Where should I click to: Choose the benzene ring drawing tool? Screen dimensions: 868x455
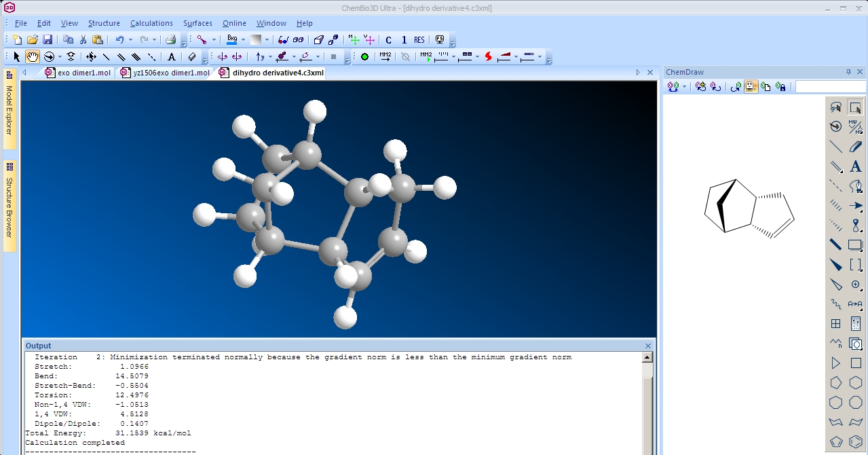855,441
